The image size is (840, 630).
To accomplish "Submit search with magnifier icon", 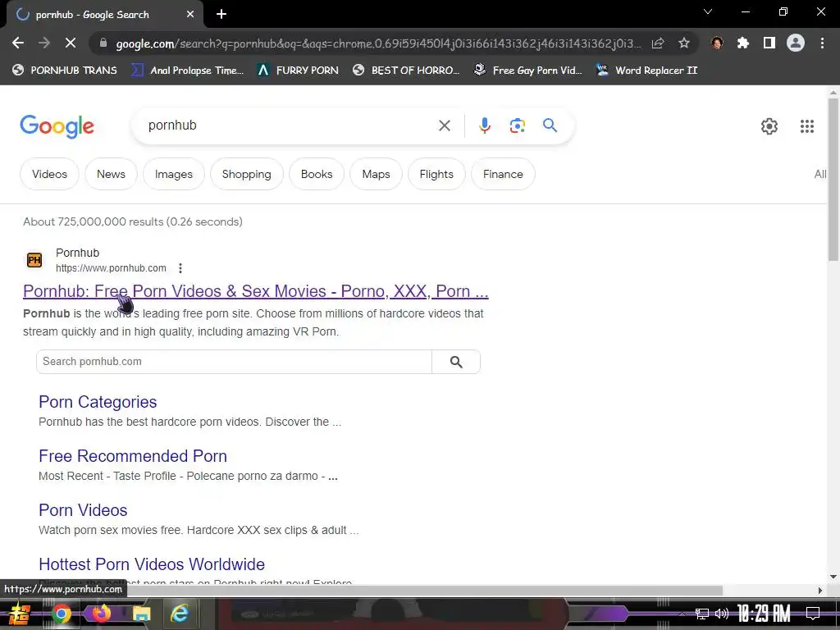I will (x=550, y=126).
